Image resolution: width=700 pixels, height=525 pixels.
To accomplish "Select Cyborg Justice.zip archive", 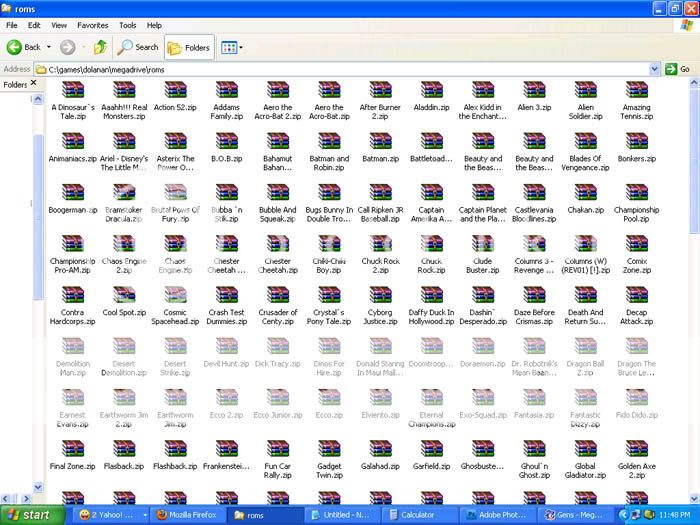I will [380, 306].
